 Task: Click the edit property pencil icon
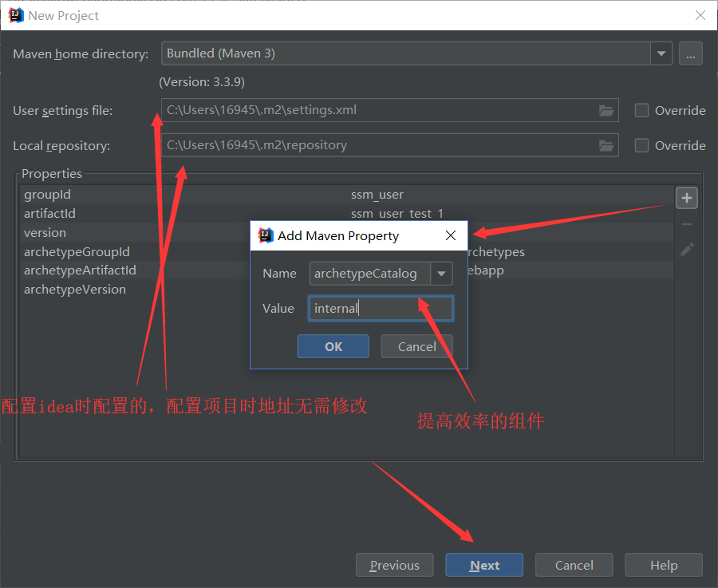687,249
